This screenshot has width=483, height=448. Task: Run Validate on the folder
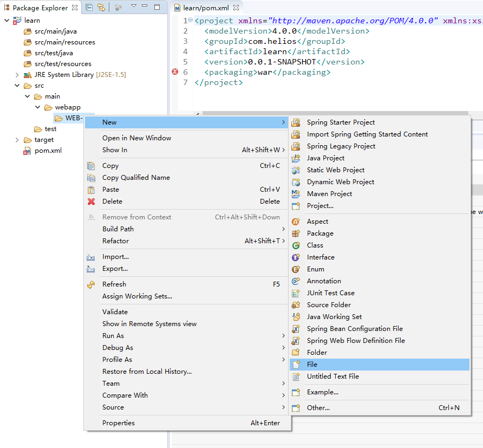pos(186,312)
